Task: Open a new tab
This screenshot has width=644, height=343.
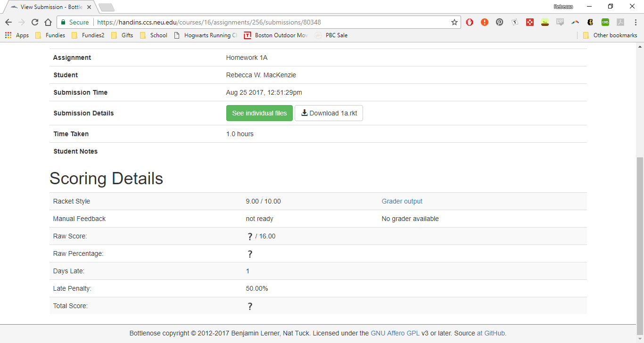Action: pyautogui.click(x=107, y=7)
